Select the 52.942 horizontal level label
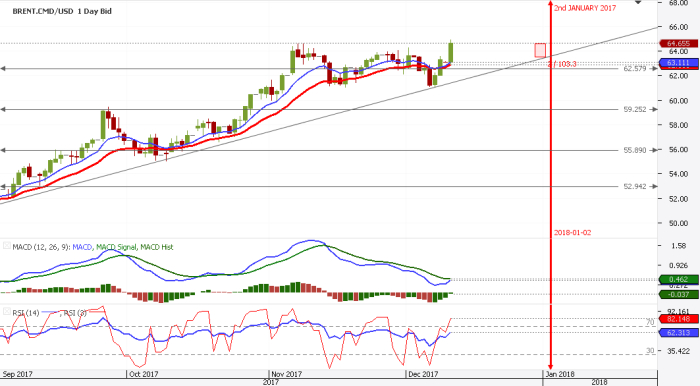700x386 pixels. click(x=635, y=187)
